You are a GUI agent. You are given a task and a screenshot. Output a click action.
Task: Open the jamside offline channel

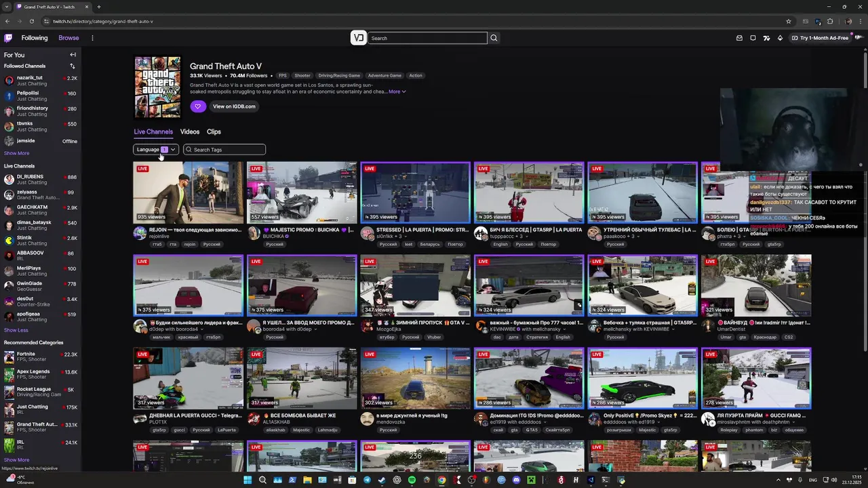41,141
